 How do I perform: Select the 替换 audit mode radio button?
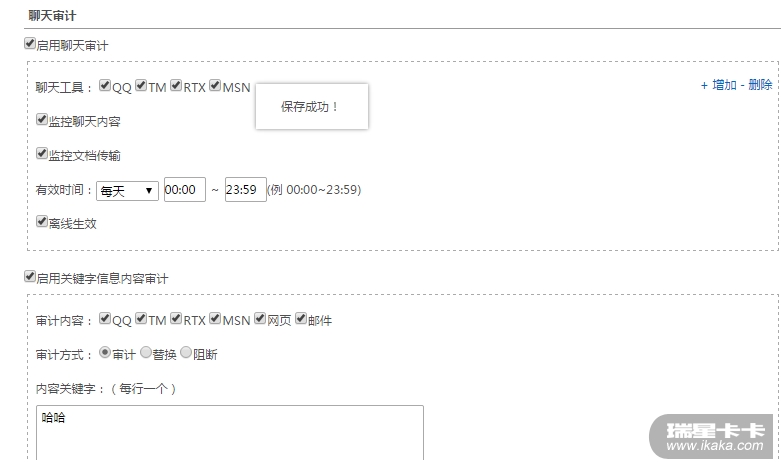(x=145, y=352)
